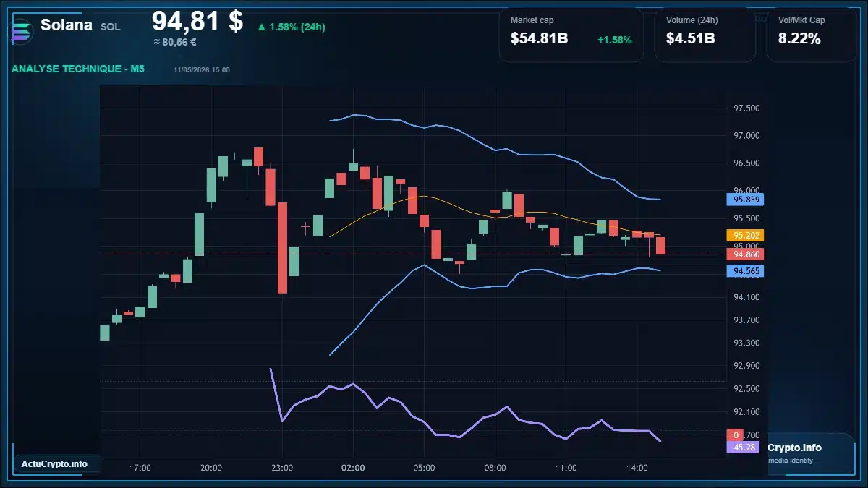Screen dimensions: 868x488
Task: Select the $54.81B market cap value
Action: click(x=539, y=39)
